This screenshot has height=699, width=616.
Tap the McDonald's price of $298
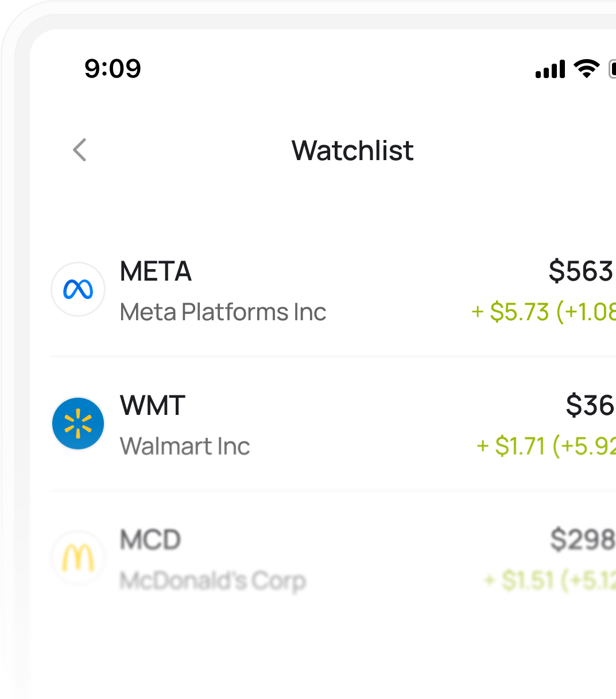coord(582,540)
